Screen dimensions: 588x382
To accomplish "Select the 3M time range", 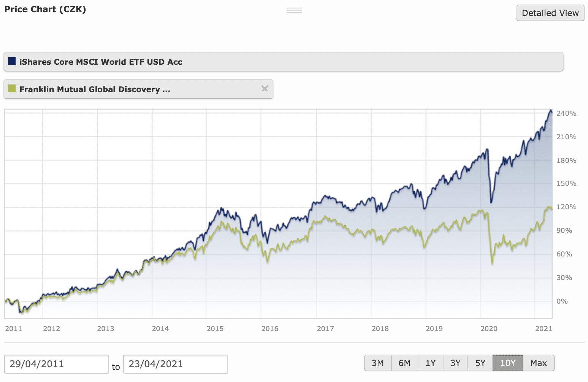I will click(378, 363).
